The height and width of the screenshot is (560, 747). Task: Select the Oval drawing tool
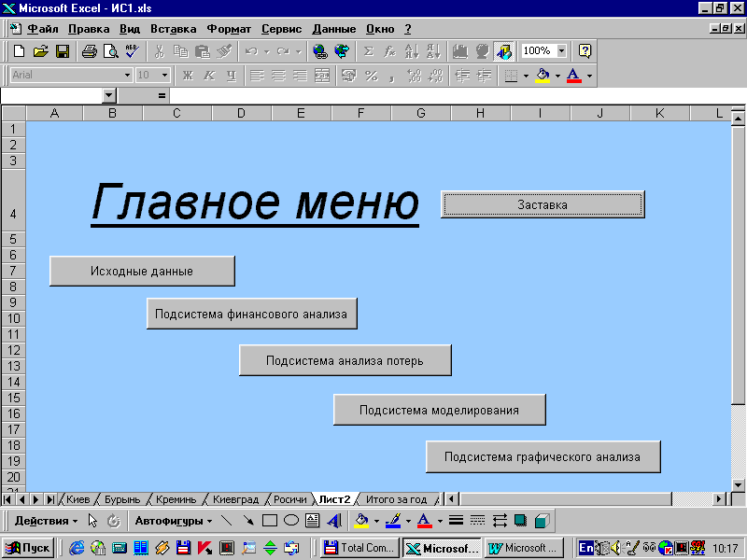pos(290,521)
